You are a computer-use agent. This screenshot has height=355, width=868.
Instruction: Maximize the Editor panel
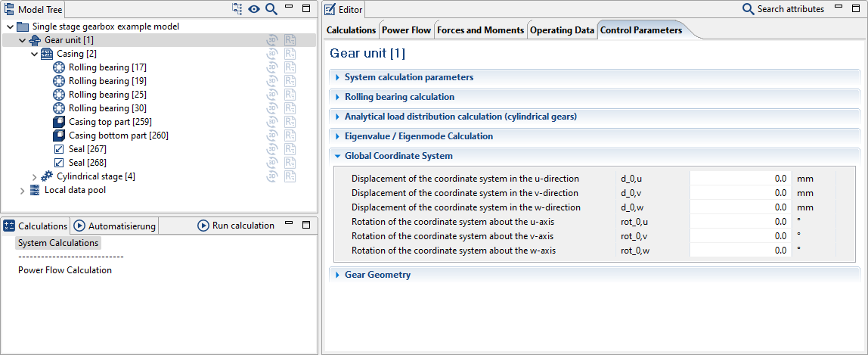click(857, 8)
